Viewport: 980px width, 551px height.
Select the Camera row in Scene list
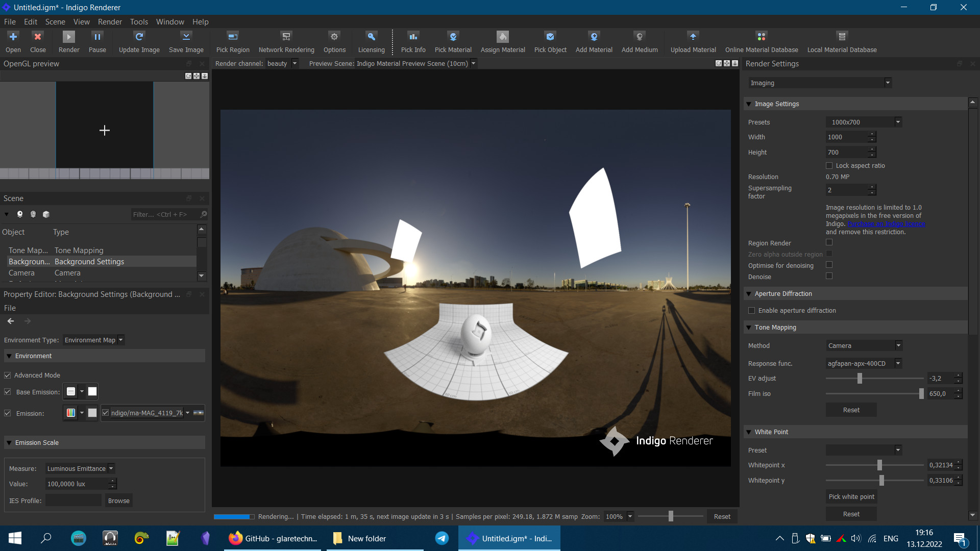pyautogui.click(x=100, y=273)
